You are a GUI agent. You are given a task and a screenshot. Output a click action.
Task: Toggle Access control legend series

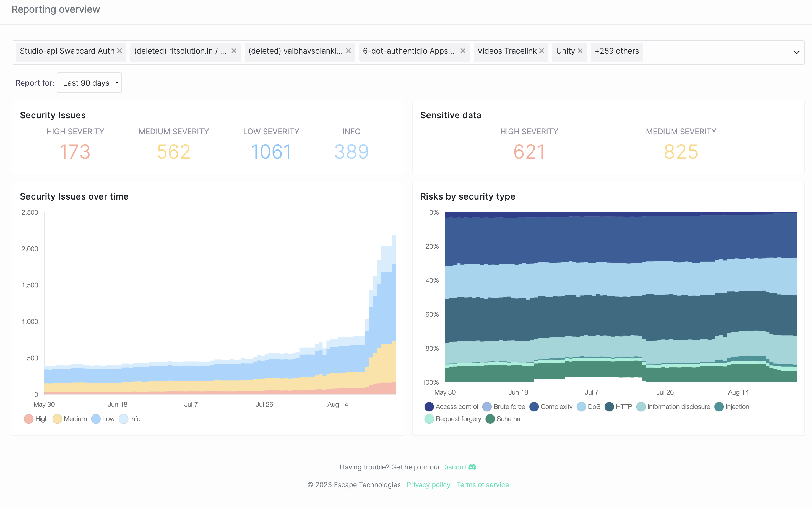(451, 407)
